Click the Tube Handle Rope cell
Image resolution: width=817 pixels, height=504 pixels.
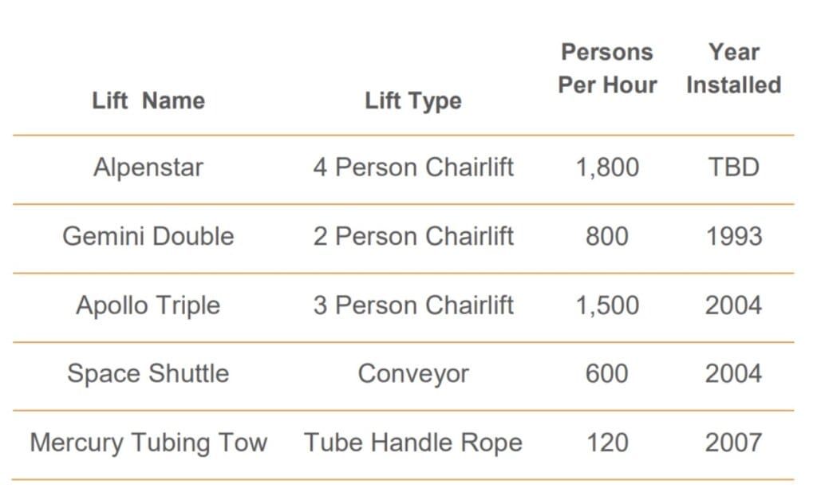[x=413, y=443]
